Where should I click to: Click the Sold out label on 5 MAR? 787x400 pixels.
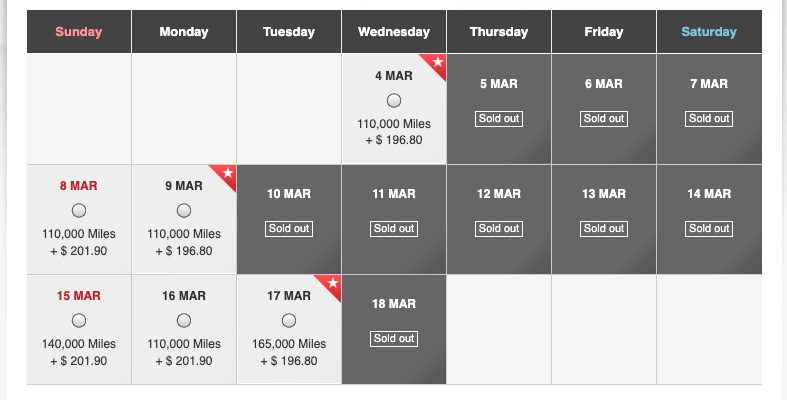click(499, 118)
